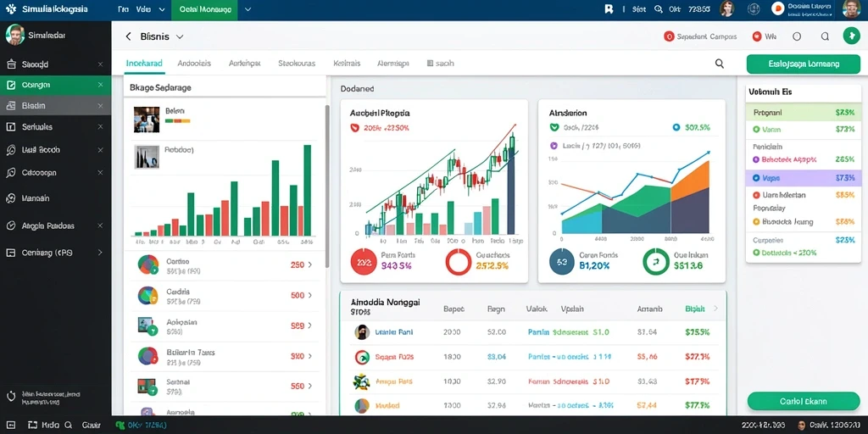
Task: Click the Carlol Bkann button
Action: pyautogui.click(x=804, y=401)
